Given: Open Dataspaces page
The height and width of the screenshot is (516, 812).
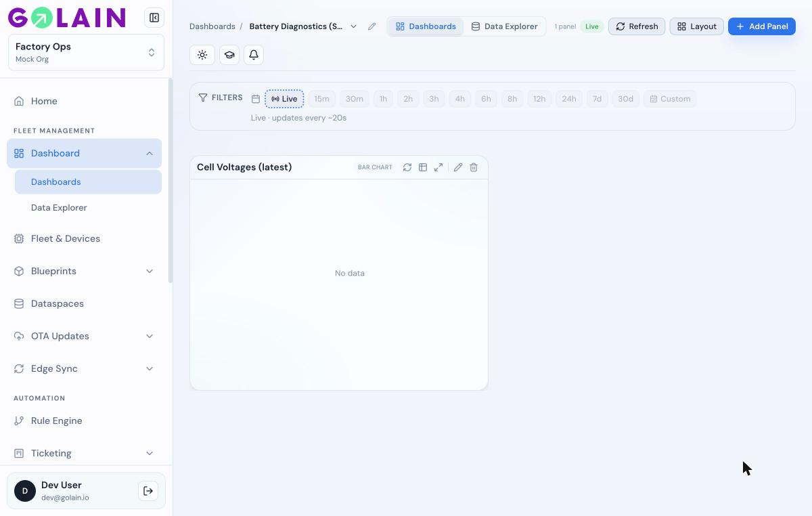Looking at the screenshot, I should tap(84, 304).
